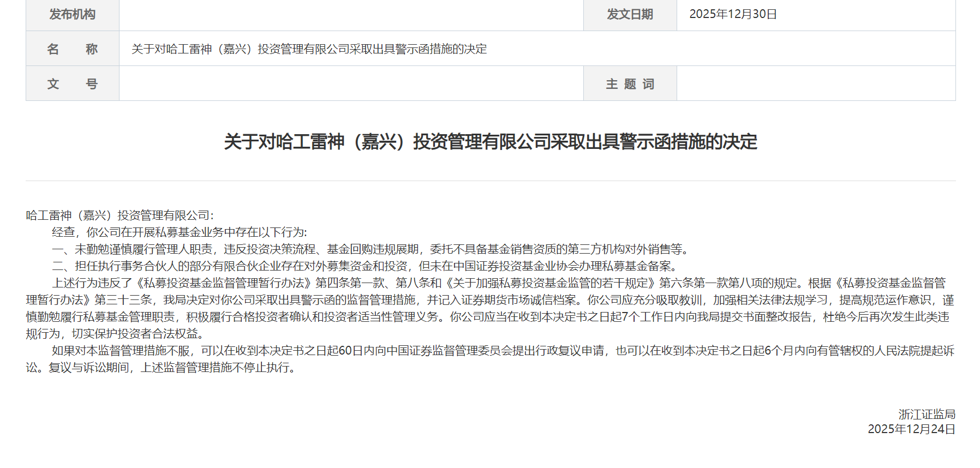Click the bold main title heading
980x468 pixels.
(490, 142)
